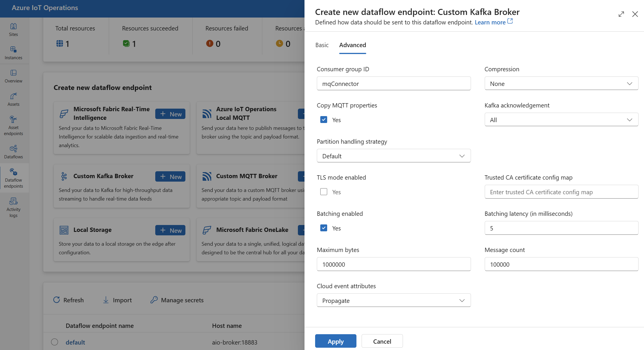Screen dimensions: 644x350
Task: Uncheck the Copy MQTT properties checkbox
Action: point(324,120)
